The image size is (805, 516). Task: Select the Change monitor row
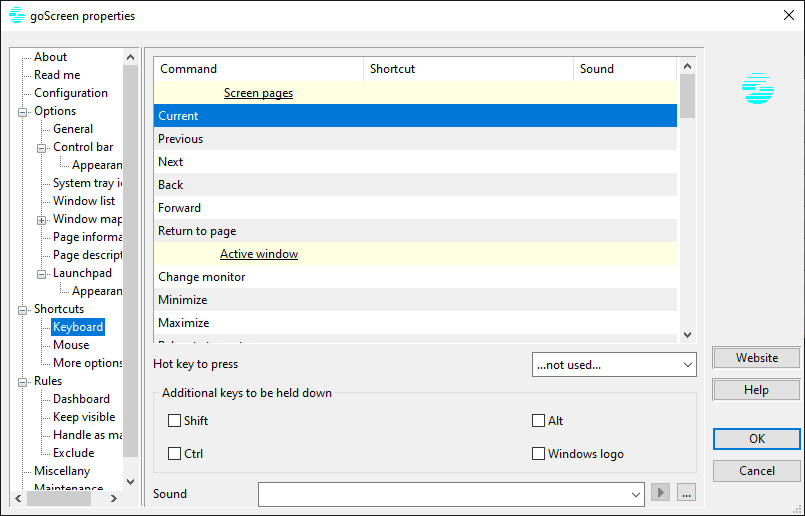coord(415,277)
